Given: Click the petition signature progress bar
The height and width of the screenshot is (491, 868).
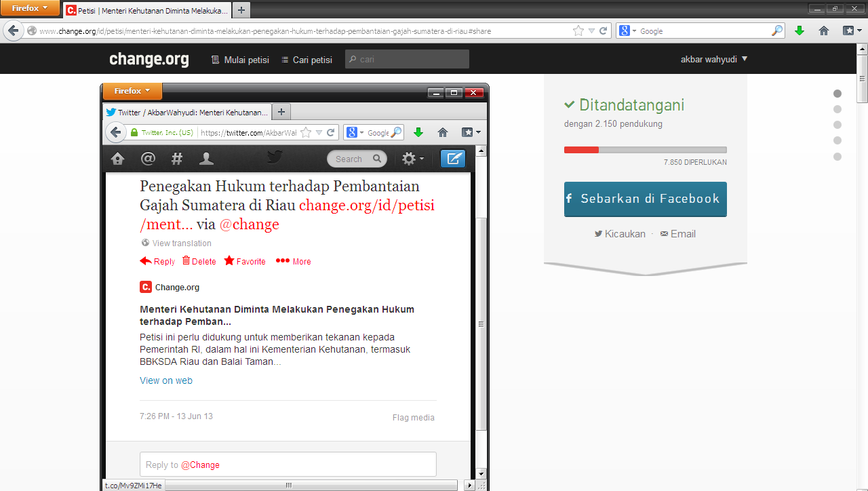Looking at the screenshot, I should [x=645, y=150].
